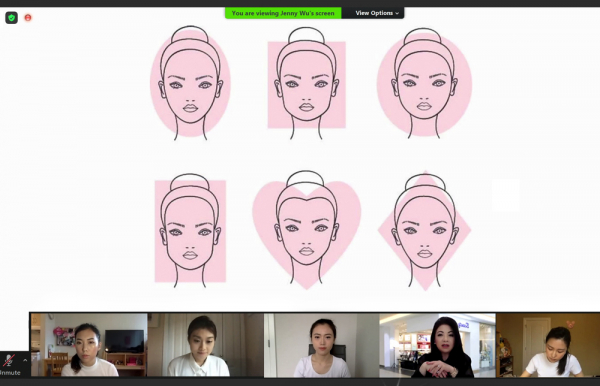The height and width of the screenshot is (386, 600).
Task: Click the heart face shape illustration
Action: pos(307,230)
